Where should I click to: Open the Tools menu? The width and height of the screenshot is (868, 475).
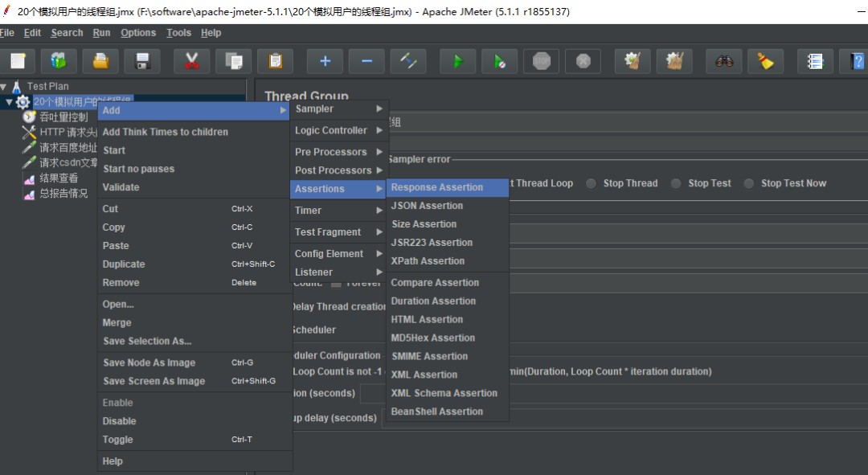(178, 33)
